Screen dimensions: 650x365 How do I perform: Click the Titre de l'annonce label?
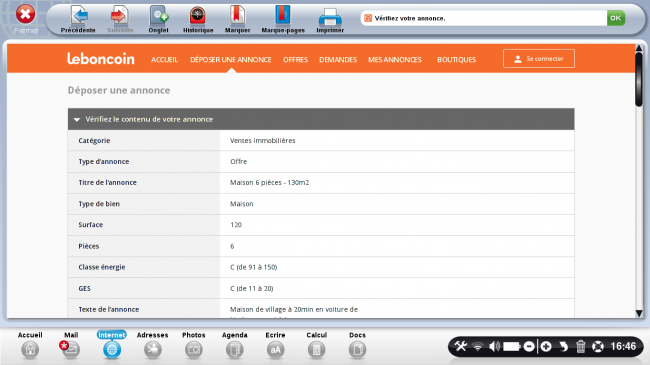(107, 182)
